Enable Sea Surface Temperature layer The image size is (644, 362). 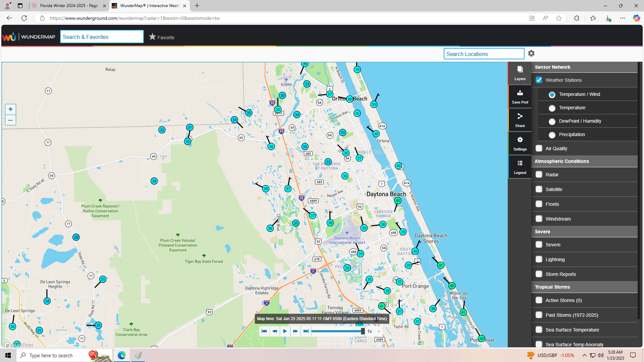[x=539, y=329]
